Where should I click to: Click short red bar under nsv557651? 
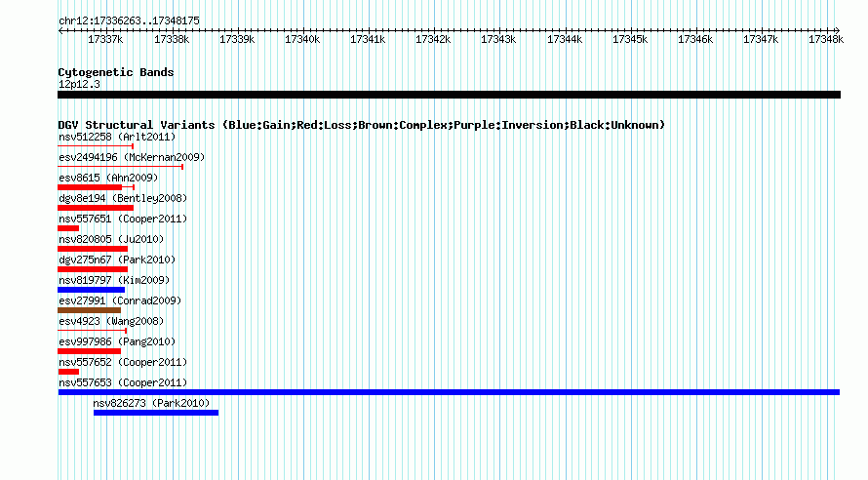click(68, 228)
